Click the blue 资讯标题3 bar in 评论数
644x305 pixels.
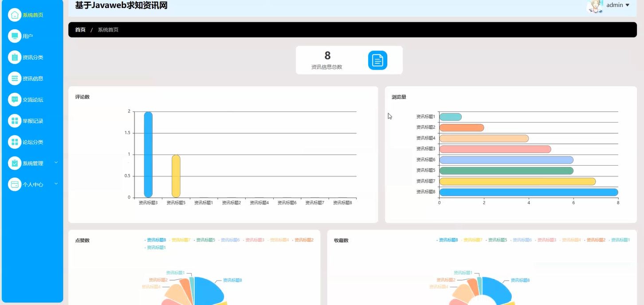click(148, 154)
